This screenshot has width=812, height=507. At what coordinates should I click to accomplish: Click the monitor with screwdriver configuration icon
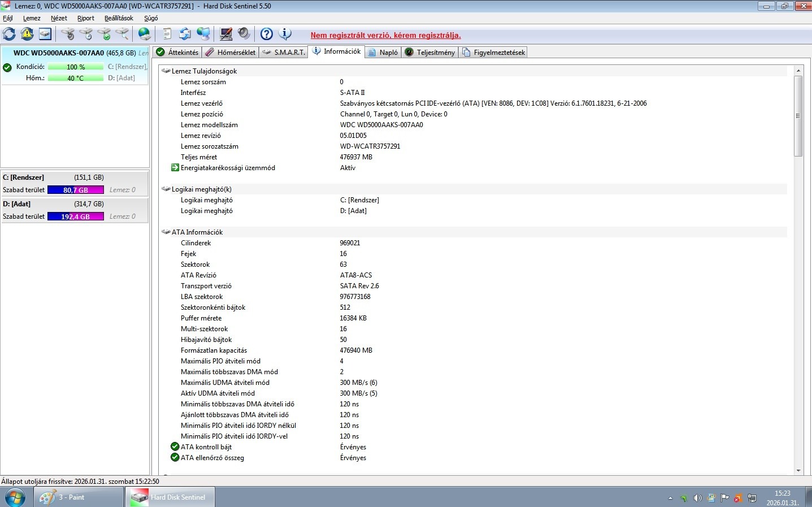225,34
